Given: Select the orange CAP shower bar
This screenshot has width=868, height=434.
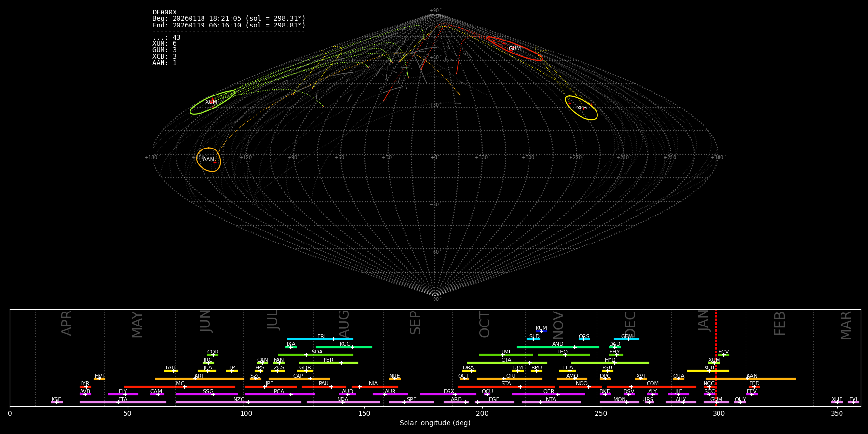Looking at the screenshot, I should pos(299,379).
